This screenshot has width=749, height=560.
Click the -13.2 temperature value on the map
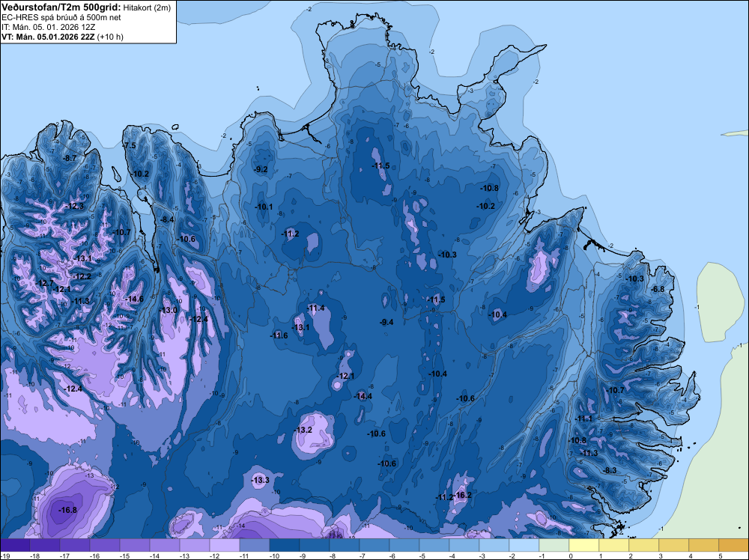click(x=303, y=430)
